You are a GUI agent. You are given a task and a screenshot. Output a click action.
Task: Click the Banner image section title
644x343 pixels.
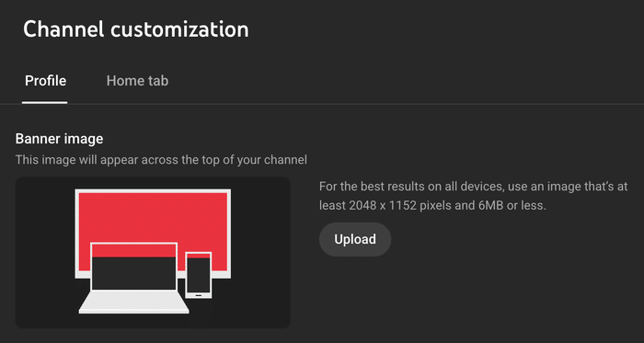click(59, 139)
